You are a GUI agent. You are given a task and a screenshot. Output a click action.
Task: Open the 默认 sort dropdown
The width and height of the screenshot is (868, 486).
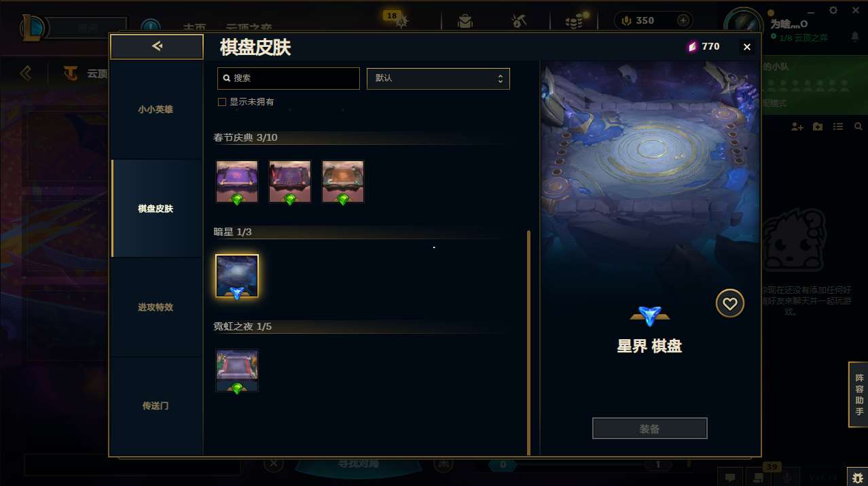pos(438,78)
